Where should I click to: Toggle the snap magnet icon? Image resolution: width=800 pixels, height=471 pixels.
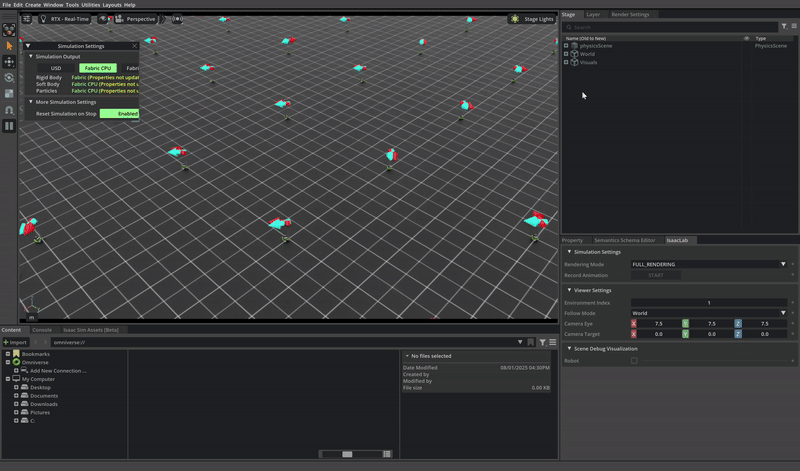[9, 110]
